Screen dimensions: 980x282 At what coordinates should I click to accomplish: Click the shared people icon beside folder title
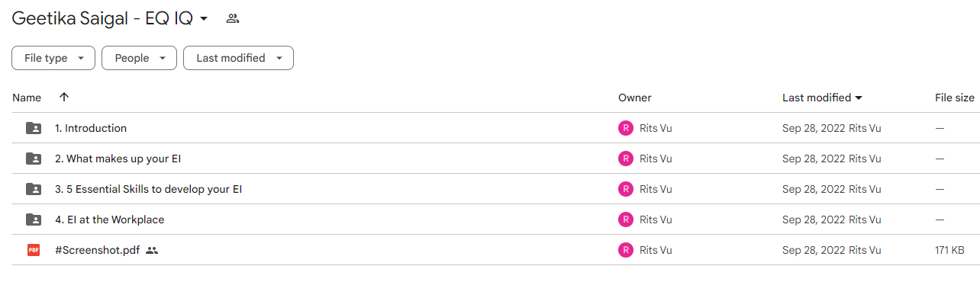[233, 18]
